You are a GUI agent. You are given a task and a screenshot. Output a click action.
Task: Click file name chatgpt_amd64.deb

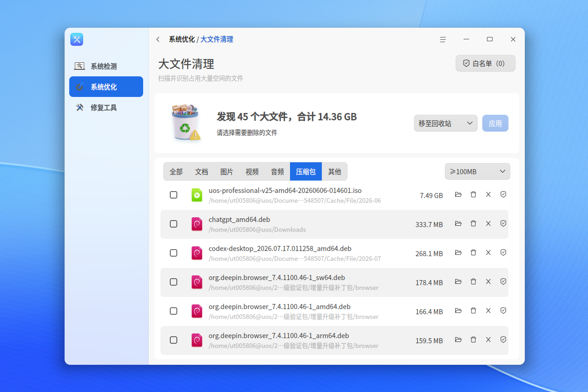(x=239, y=219)
